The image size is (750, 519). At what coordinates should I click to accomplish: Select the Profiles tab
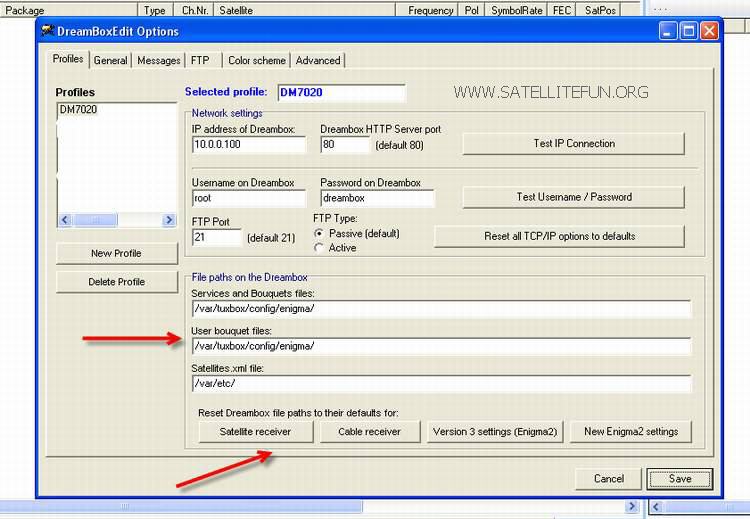click(x=68, y=59)
